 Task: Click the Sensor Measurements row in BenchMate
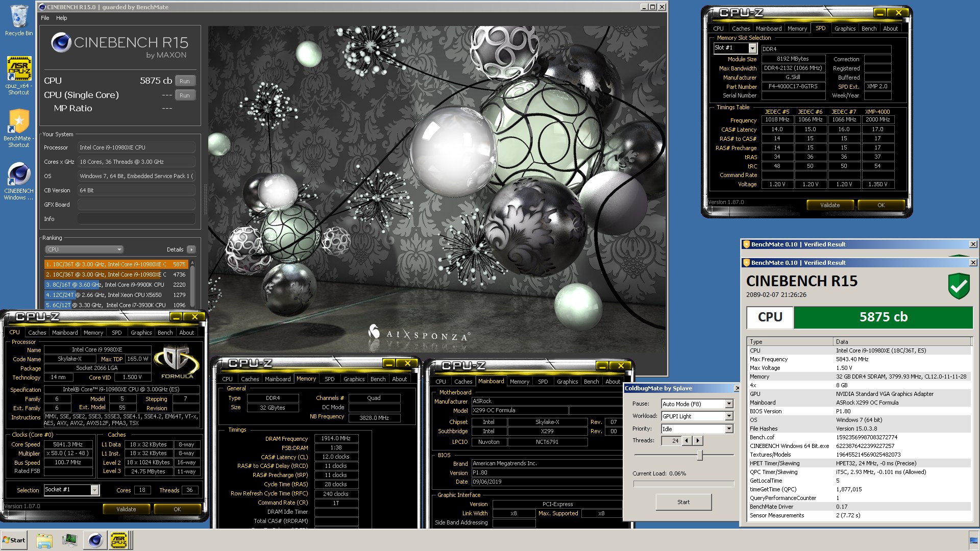tap(859, 515)
